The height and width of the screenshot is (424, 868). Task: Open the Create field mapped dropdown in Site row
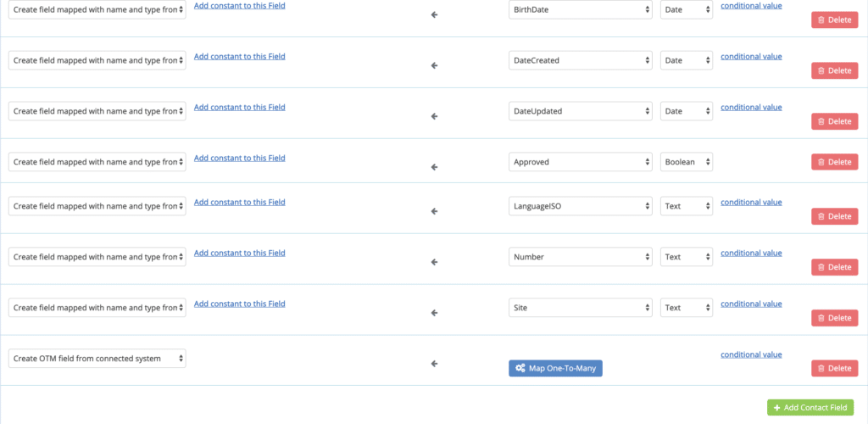[x=97, y=308]
